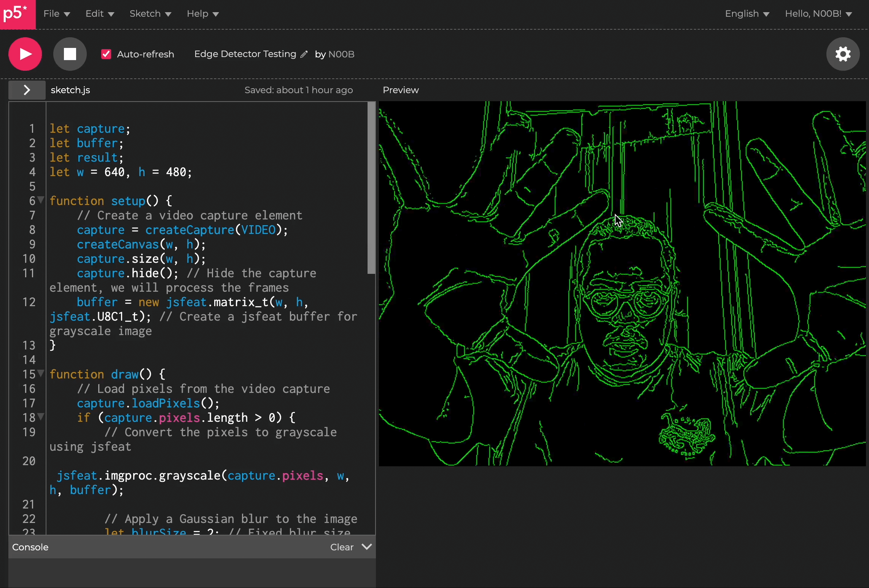Click the pencil edit sketch name icon
Image resolution: width=869 pixels, height=588 pixels.
coord(304,54)
